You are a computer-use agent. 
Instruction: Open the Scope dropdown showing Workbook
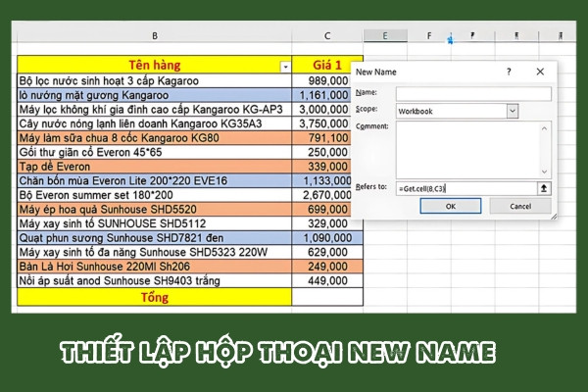click(513, 111)
